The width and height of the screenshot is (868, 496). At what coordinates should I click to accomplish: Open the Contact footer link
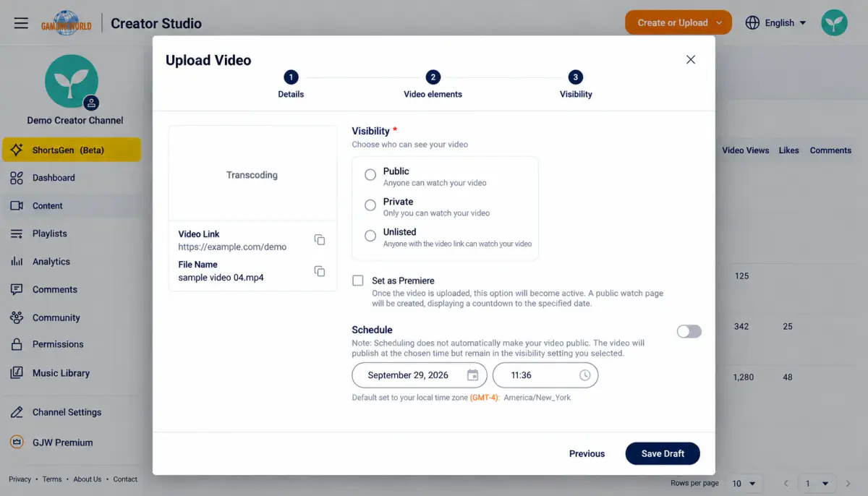125,479
